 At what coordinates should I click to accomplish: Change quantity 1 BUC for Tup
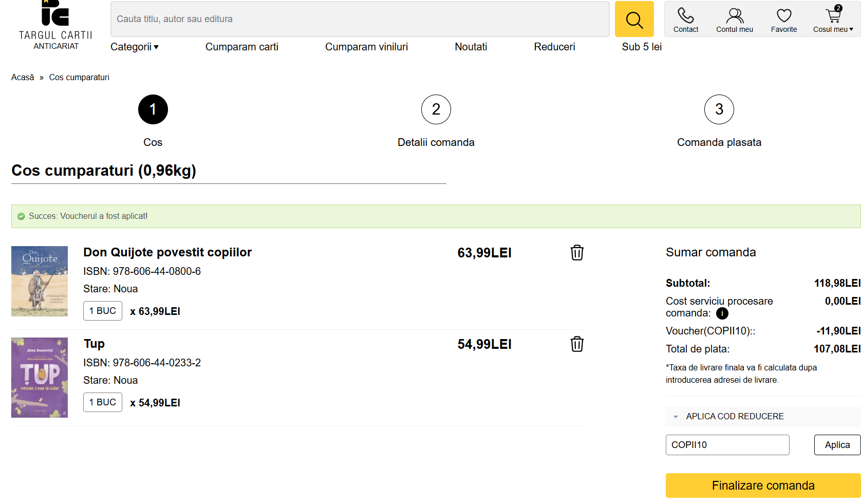pyautogui.click(x=103, y=402)
